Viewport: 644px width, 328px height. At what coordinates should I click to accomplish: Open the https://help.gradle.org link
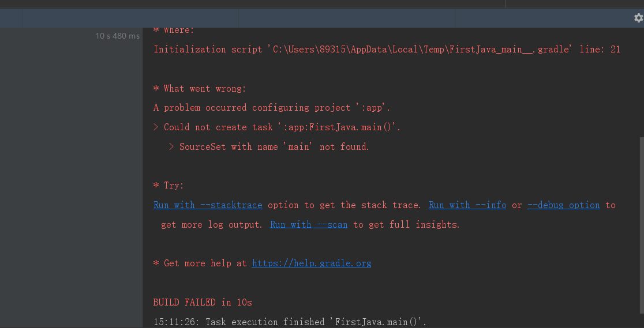(311, 263)
